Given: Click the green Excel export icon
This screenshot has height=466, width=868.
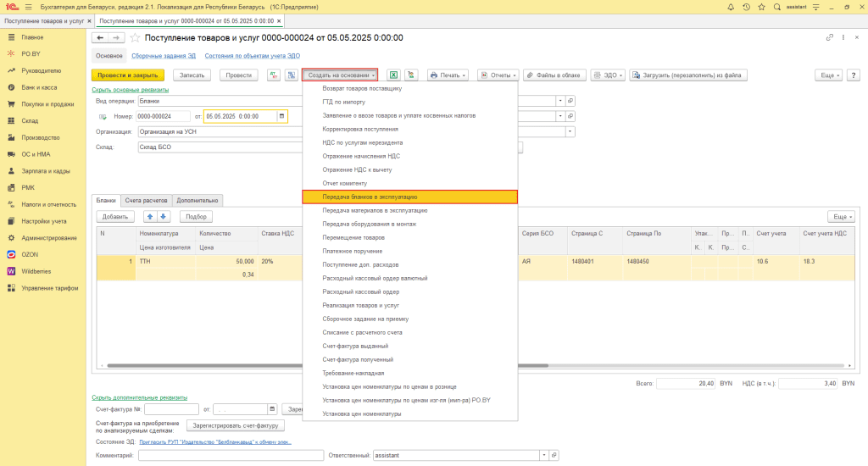Looking at the screenshot, I should pos(393,75).
